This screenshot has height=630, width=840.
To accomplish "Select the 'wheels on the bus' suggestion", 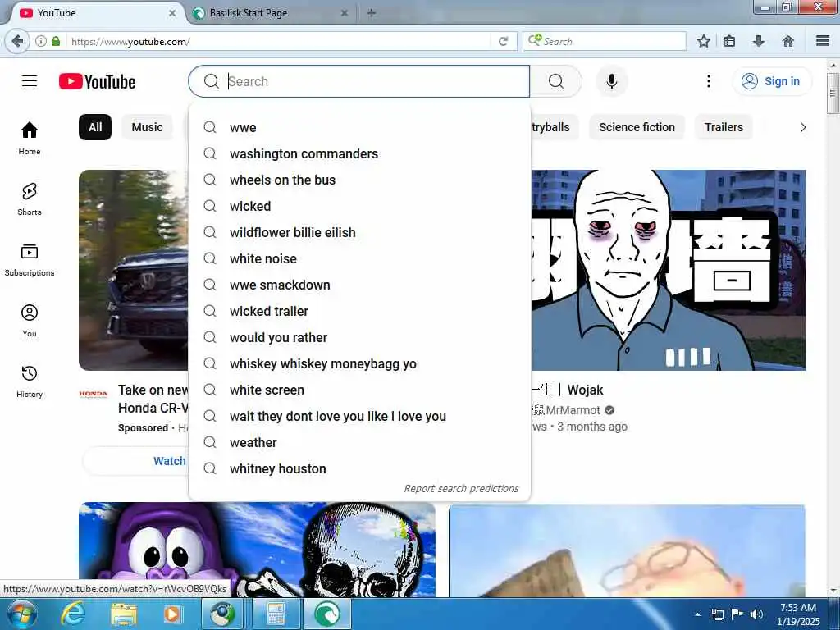I will (x=359, y=180).
